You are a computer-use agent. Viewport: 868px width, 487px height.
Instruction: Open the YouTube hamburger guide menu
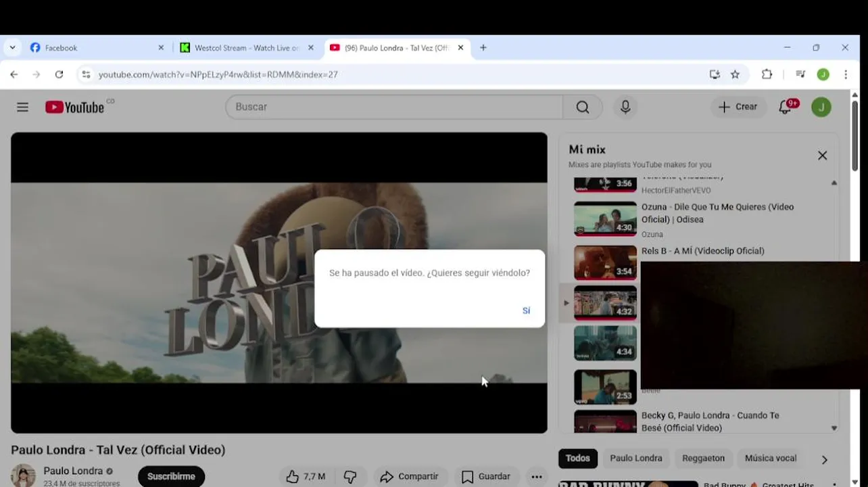[x=22, y=107]
